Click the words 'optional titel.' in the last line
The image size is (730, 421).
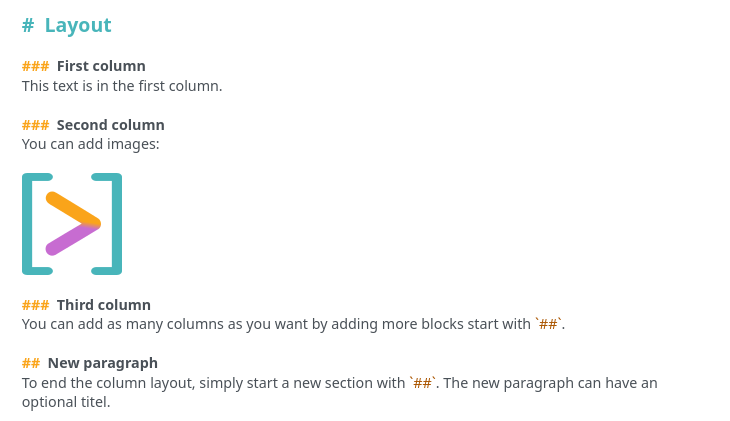click(66, 402)
